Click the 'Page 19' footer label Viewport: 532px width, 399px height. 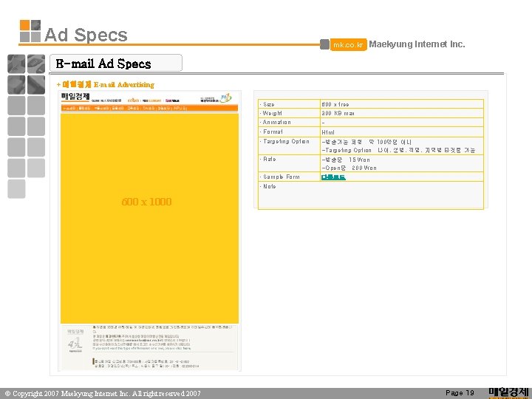pos(460,393)
